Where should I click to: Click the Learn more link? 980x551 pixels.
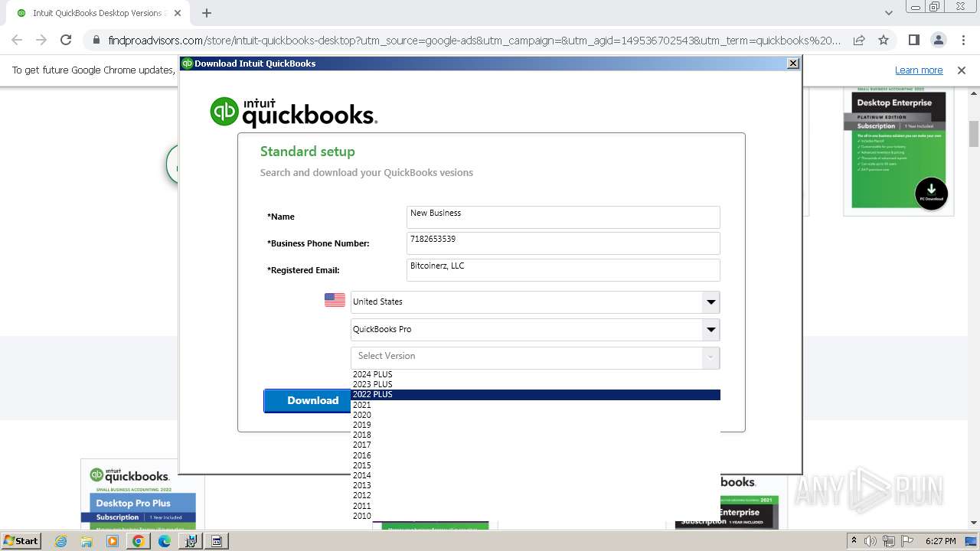point(919,70)
